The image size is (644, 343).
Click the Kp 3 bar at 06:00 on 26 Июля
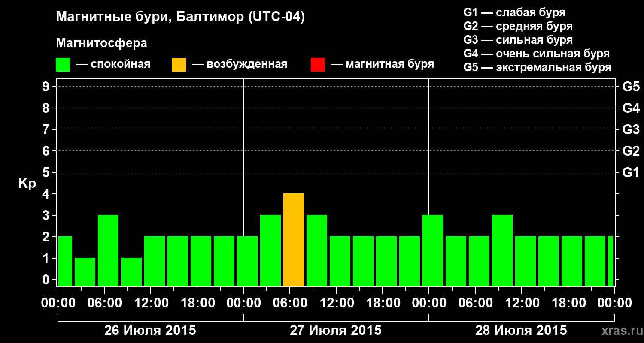pyautogui.click(x=108, y=251)
